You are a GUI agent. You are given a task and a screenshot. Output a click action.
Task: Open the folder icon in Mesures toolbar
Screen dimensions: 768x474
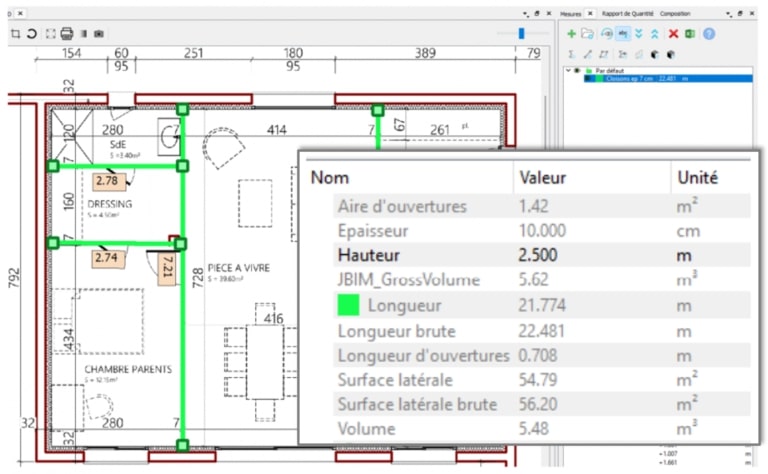[x=588, y=34]
